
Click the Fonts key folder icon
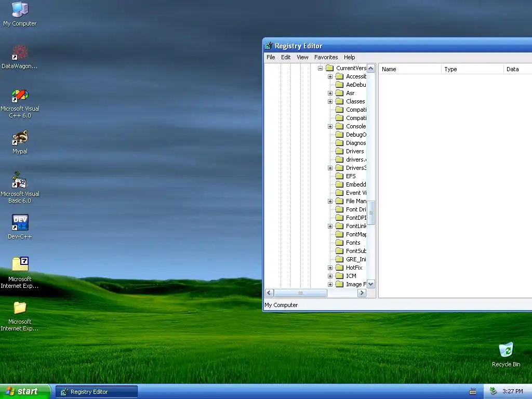(339, 243)
